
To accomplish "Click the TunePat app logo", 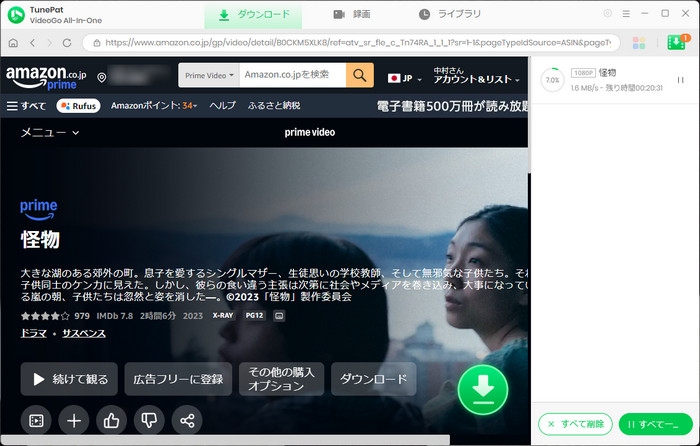I will (16, 15).
